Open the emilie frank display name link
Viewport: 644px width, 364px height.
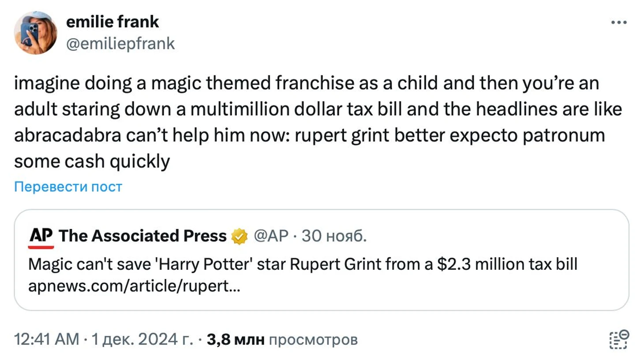point(112,22)
